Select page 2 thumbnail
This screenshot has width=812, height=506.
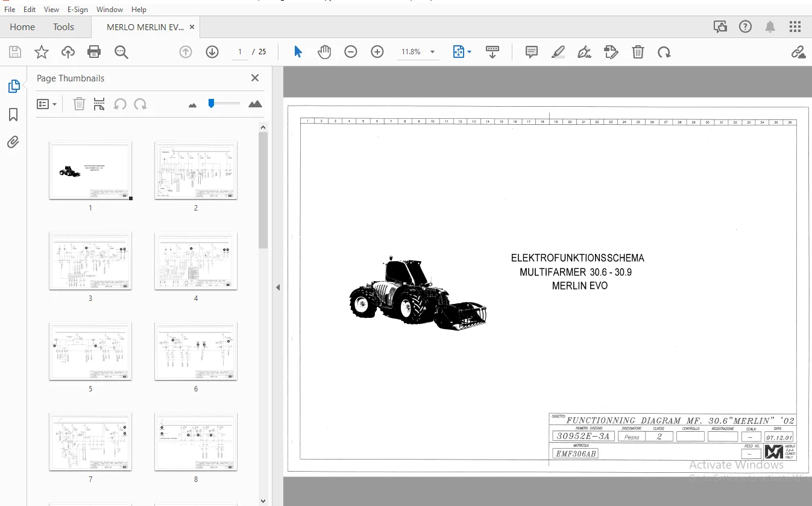click(x=196, y=171)
